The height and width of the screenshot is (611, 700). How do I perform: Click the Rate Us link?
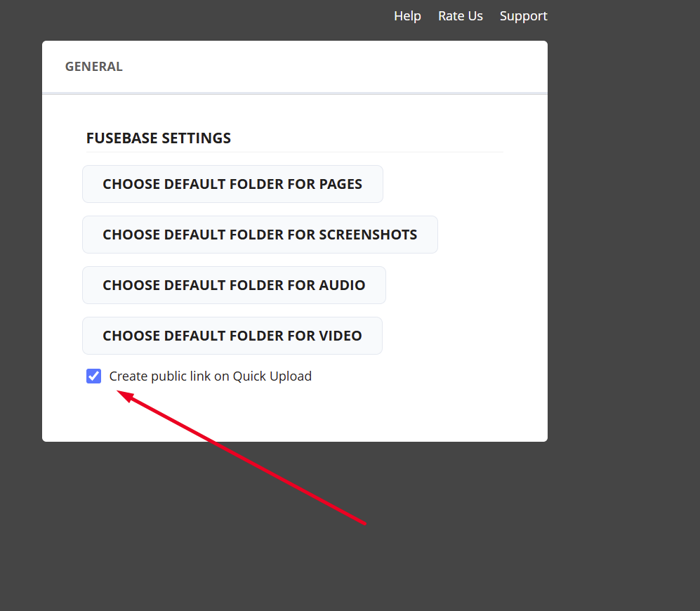click(x=460, y=15)
